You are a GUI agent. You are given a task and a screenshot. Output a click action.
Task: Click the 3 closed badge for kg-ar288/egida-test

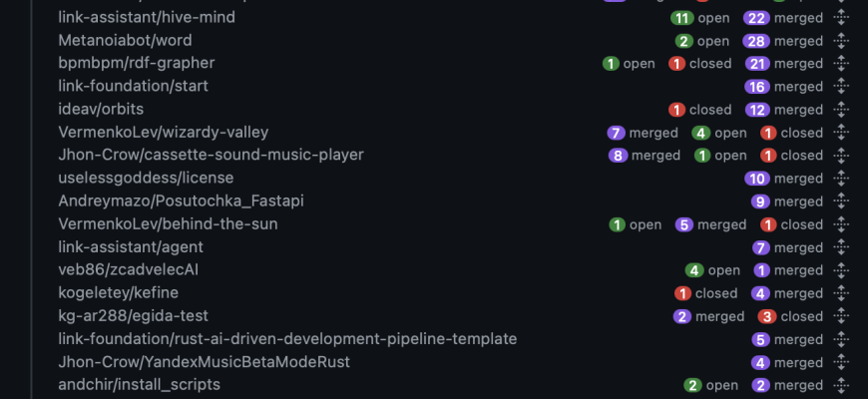coord(788,316)
